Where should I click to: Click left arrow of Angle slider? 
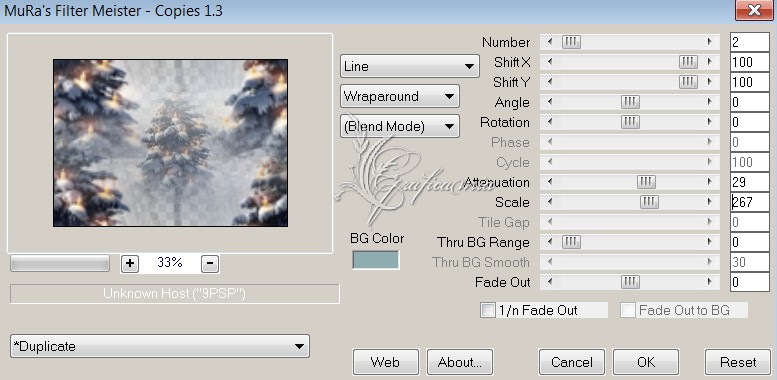coord(550,102)
